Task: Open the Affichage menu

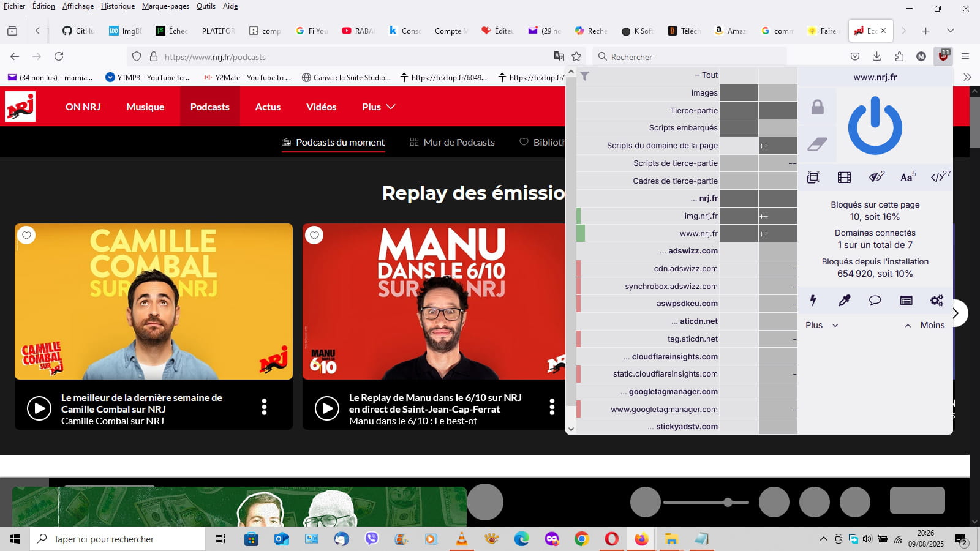Action: (x=78, y=6)
